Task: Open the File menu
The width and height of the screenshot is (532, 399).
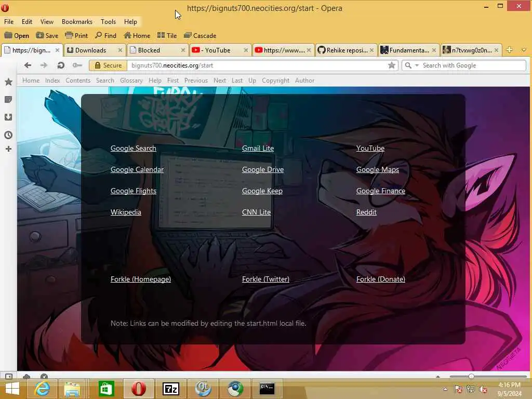Action: (9, 22)
